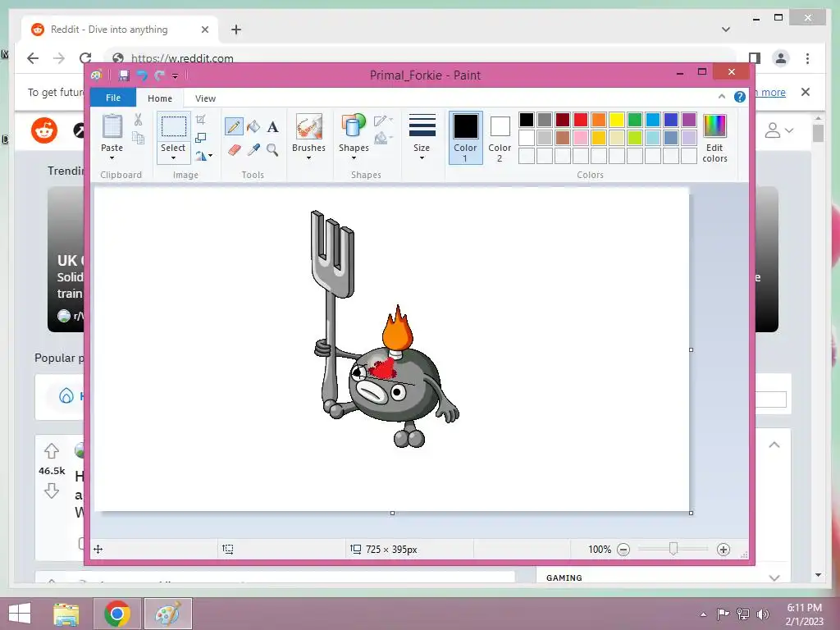Open the Select dropdown arrow
The height and width of the screenshot is (630, 840).
[x=173, y=158]
